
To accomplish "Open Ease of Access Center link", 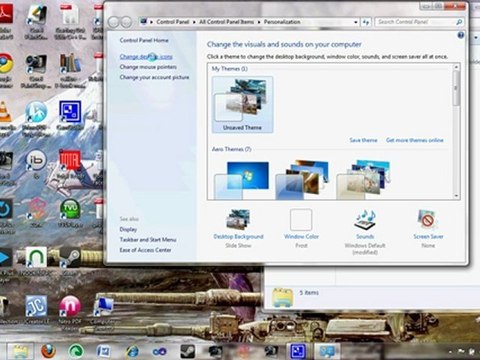I will 145,250.
